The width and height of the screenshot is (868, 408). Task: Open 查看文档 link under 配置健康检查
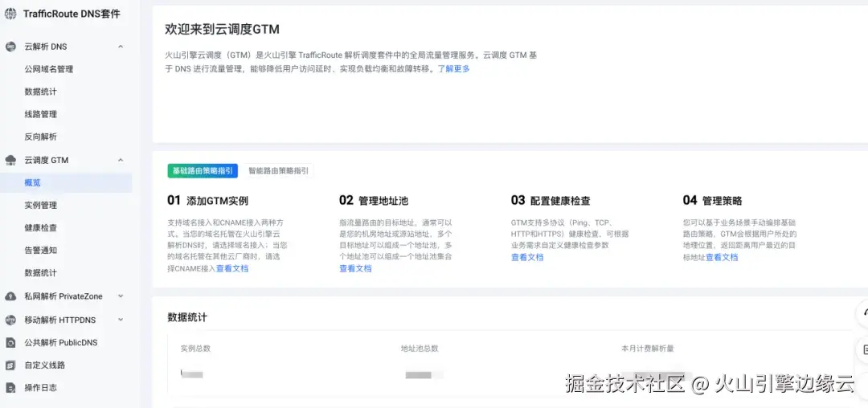pyautogui.click(x=527, y=257)
